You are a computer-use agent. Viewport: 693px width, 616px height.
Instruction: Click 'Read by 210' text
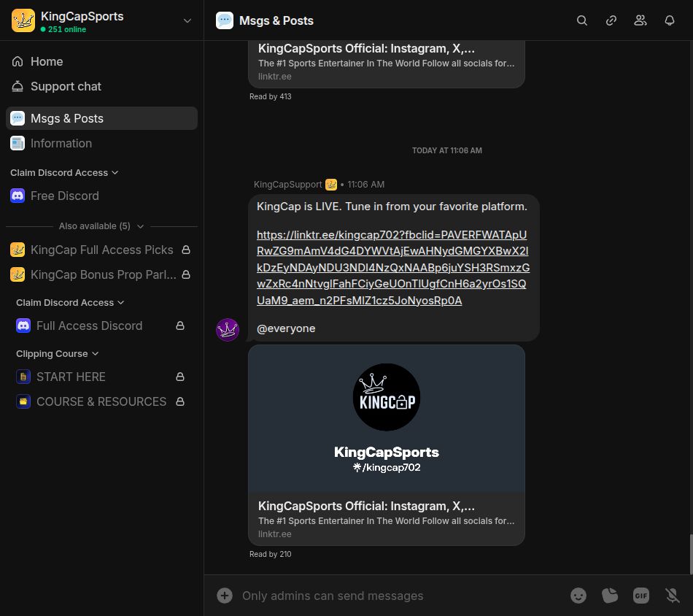coord(270,554)
